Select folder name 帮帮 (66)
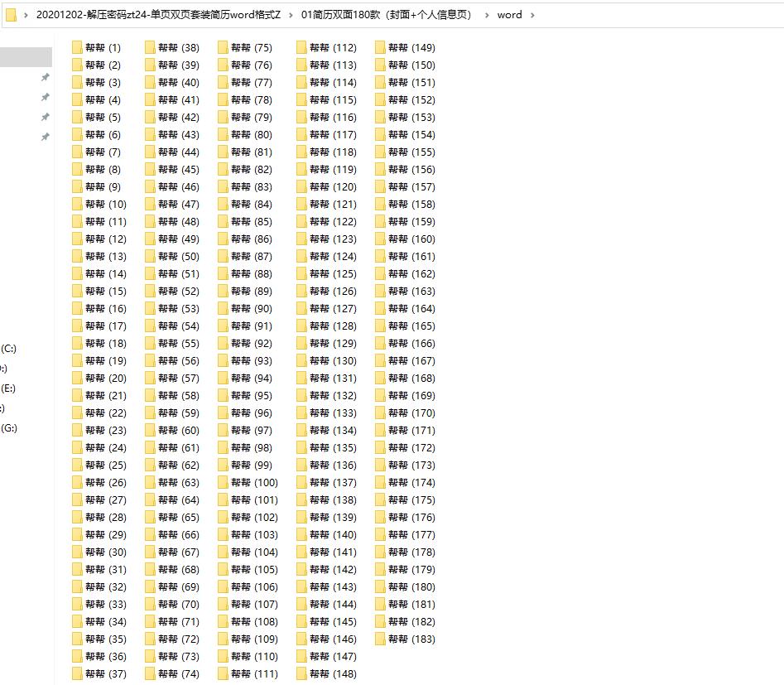This screenshot has height=685, width=784. click(179, 535)
